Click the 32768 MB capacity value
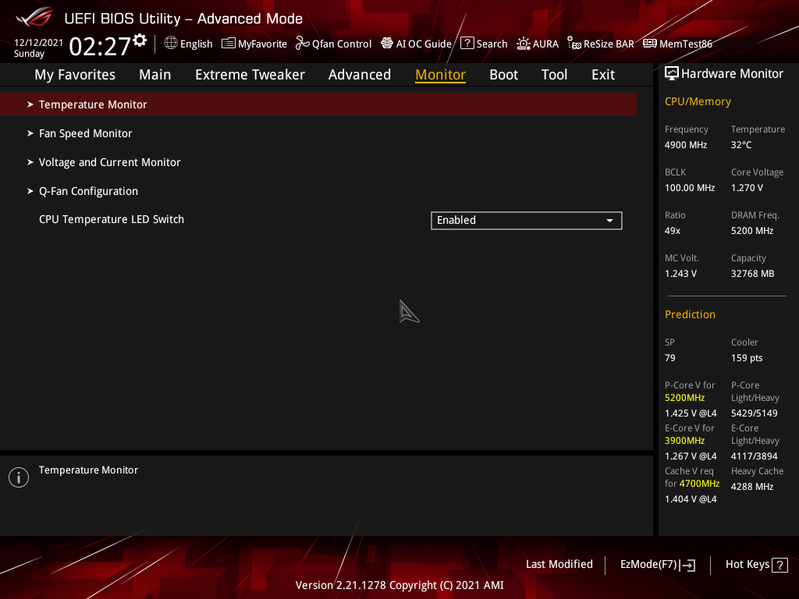The width and height of the screenshot is (799, 599). [753, 274]
